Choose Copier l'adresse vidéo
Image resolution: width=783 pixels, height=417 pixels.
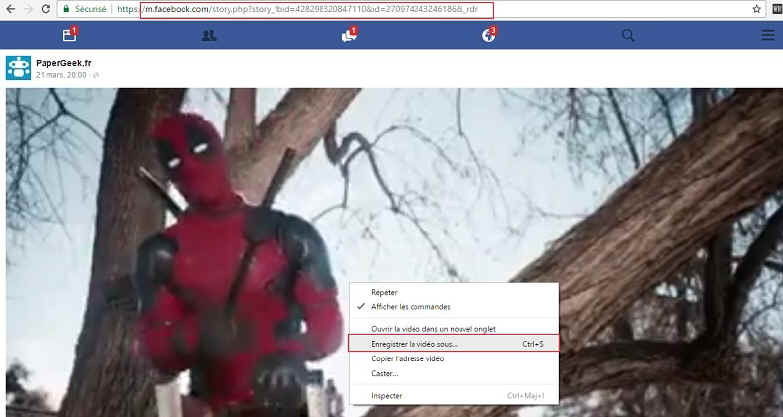454,359
